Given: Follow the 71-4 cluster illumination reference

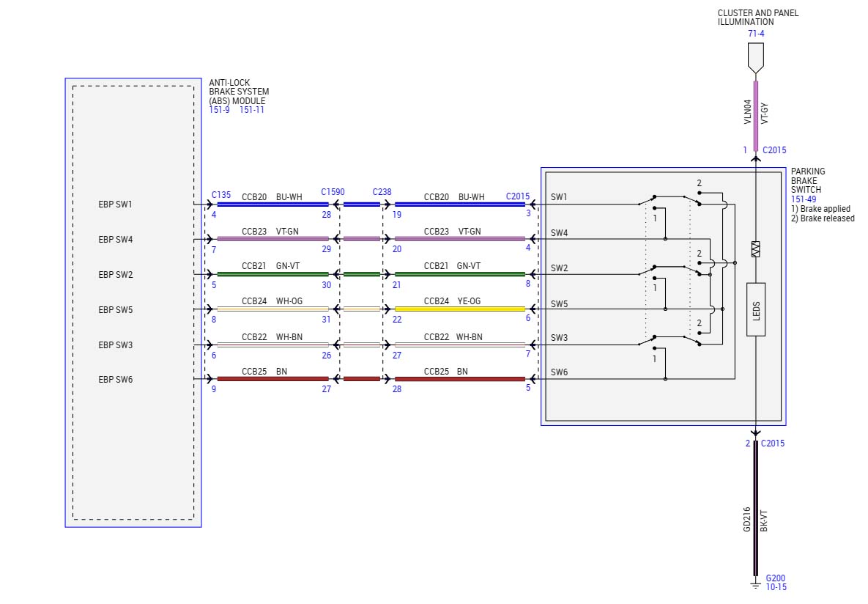Looking at the screenshot, I should click(x=757, y=34).
